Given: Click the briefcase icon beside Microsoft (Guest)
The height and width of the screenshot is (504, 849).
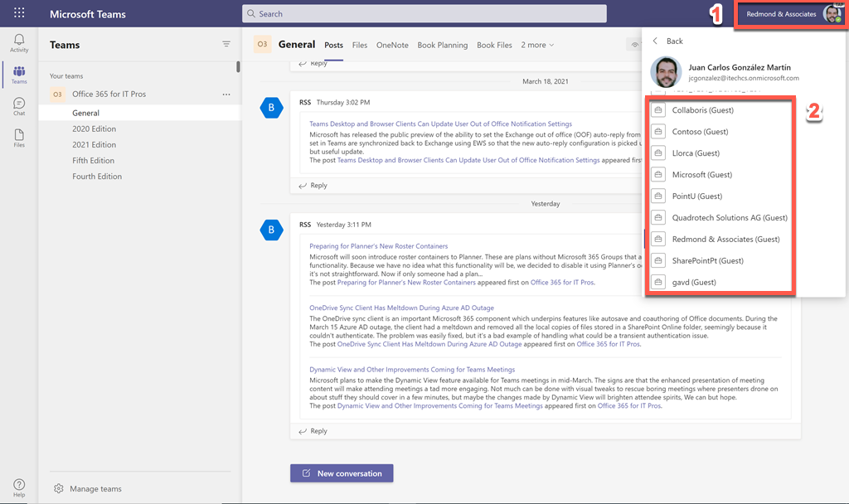Looking at the screenshot, I should pos(657,174).
